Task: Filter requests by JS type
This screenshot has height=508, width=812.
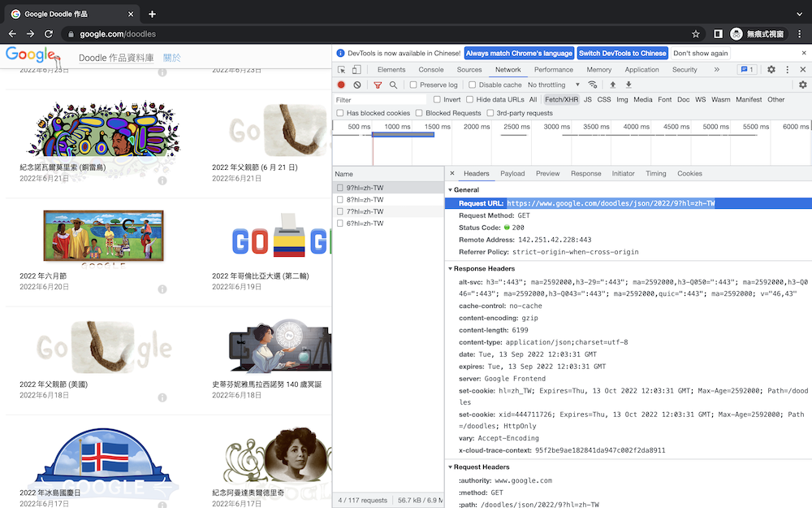Action: pyautogui.click(x=587, y=99)
